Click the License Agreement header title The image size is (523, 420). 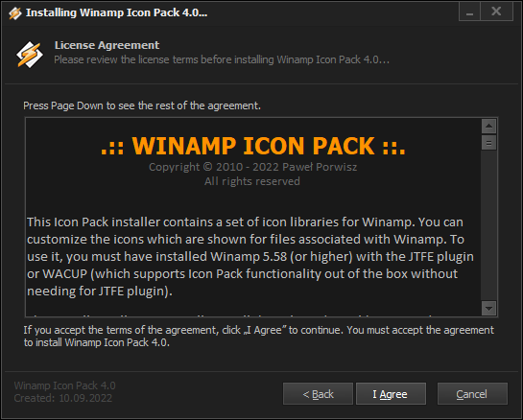point(107,45)
